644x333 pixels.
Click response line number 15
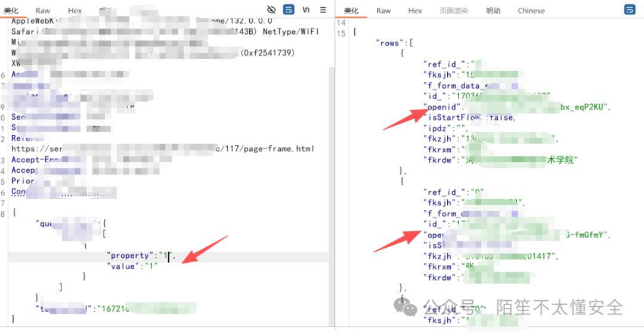pos(341,33)
